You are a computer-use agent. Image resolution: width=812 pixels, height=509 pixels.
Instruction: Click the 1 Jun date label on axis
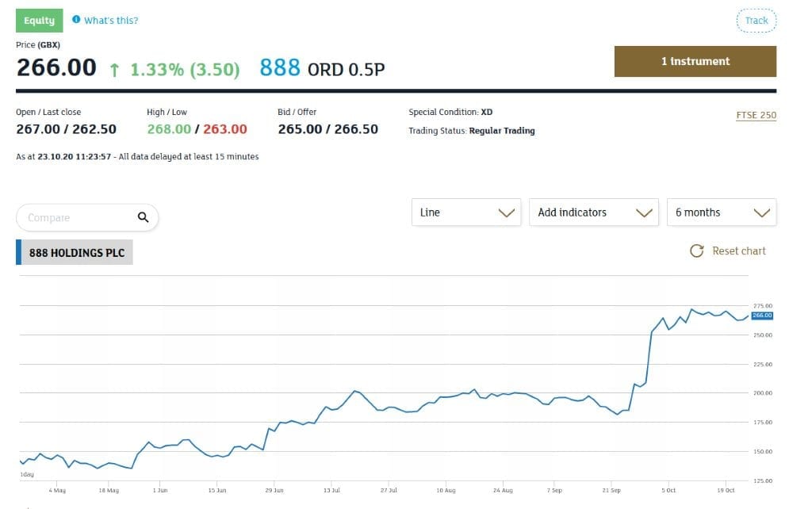tap(160, 490)
